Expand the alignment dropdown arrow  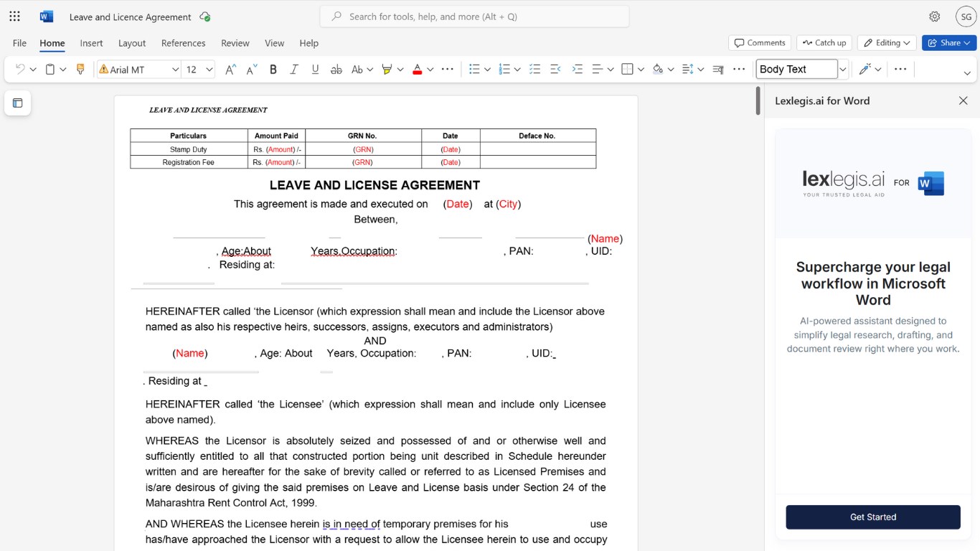(x=611, y=70)
